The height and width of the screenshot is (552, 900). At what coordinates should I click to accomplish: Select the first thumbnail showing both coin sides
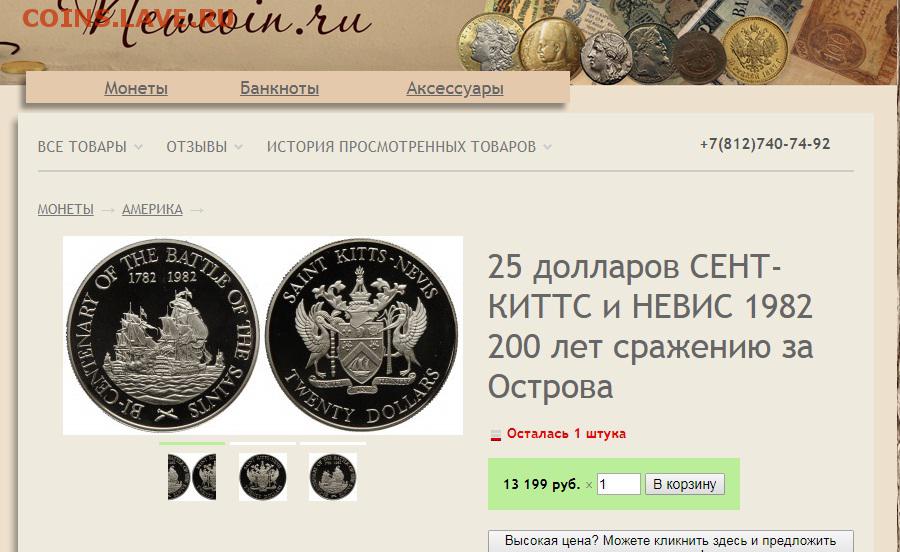pos(192,476)
